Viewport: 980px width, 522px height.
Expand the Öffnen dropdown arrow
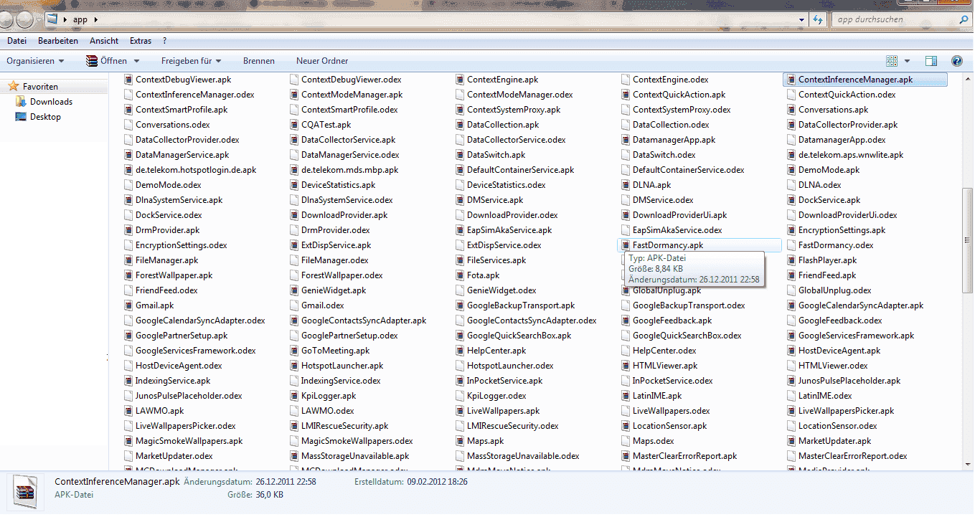coord(136,61)
